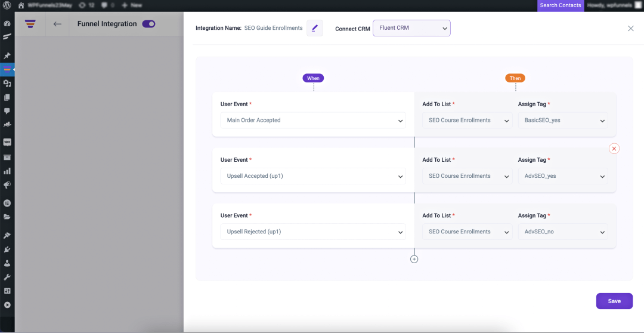
Task: Open the Elementor icon in sidebar
Action: 7,203
